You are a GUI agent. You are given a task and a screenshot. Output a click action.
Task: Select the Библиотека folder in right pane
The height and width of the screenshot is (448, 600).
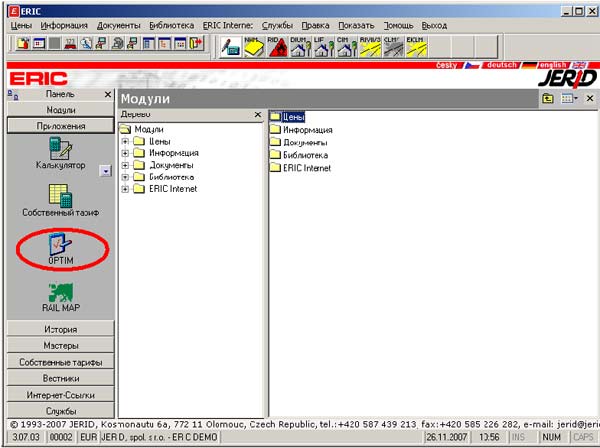point(299,155)
